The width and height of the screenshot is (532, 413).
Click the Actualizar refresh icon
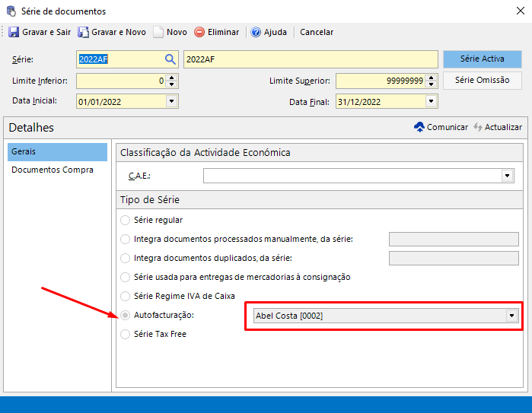tap(478, 127)
